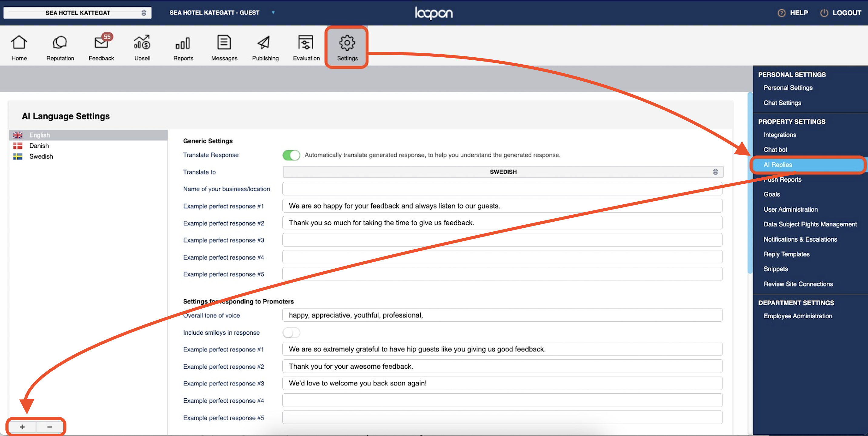Enable Include smileys in response switch
The image size is (868, 436).
click(291, 333)
